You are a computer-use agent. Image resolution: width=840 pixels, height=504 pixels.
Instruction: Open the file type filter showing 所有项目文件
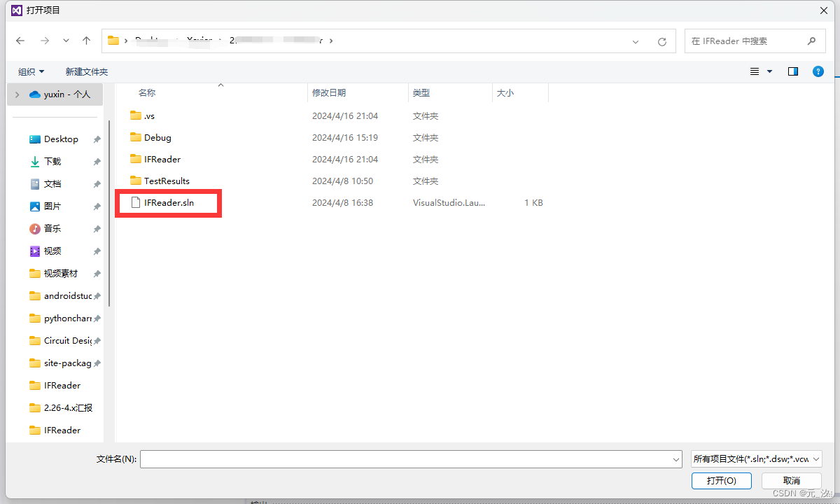click(x=755, y=458)
